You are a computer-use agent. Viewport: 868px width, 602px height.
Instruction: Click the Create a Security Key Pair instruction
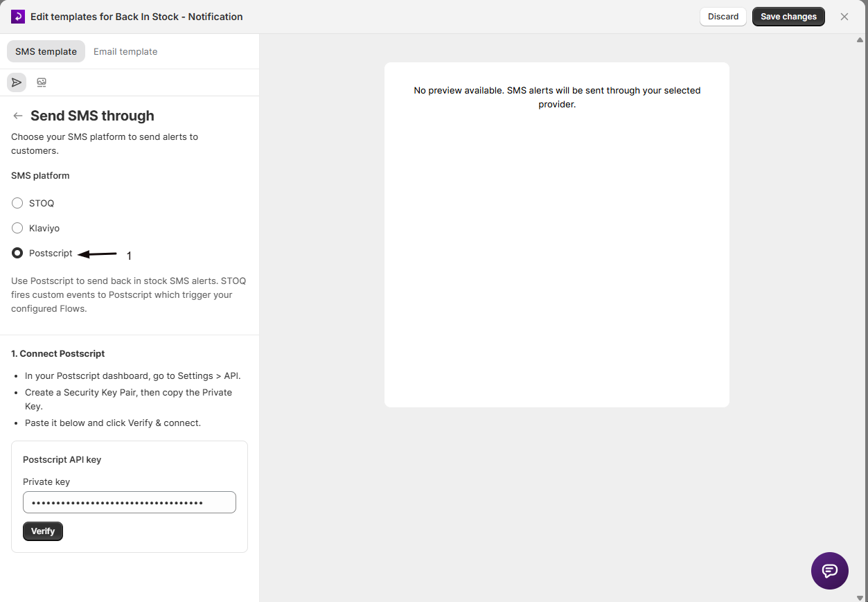point(129,399)
